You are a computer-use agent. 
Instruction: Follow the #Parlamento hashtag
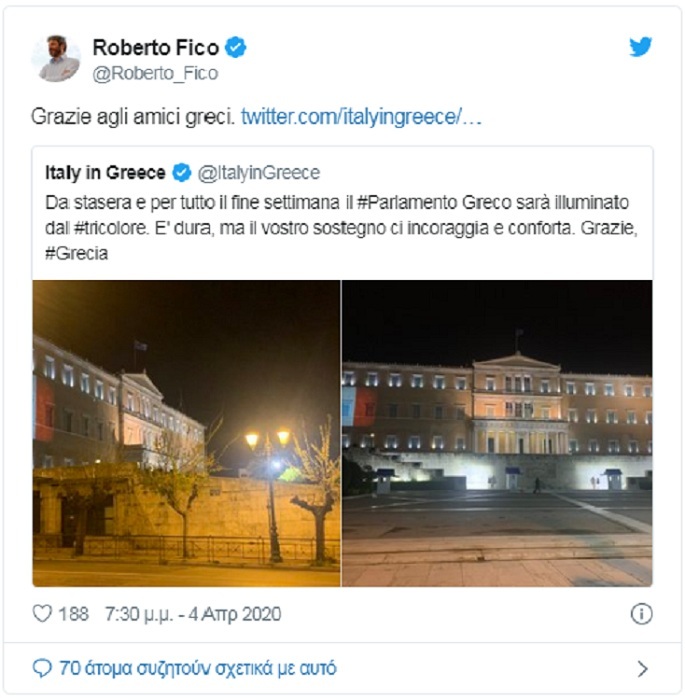coord(407,203)
